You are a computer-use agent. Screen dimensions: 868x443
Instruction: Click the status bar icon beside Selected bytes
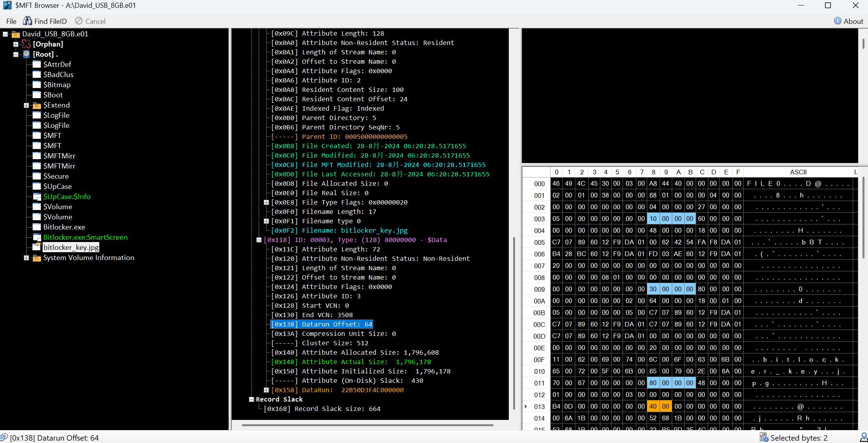pyautogui.click(x=763, y=438)
